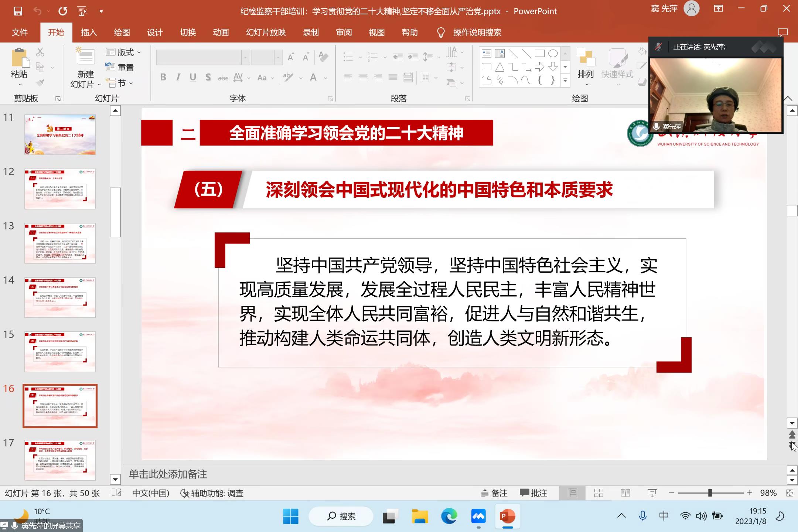798x532 pixels.
Task: Open Microsoft Edge from taskbar
Action: point(449,516)
